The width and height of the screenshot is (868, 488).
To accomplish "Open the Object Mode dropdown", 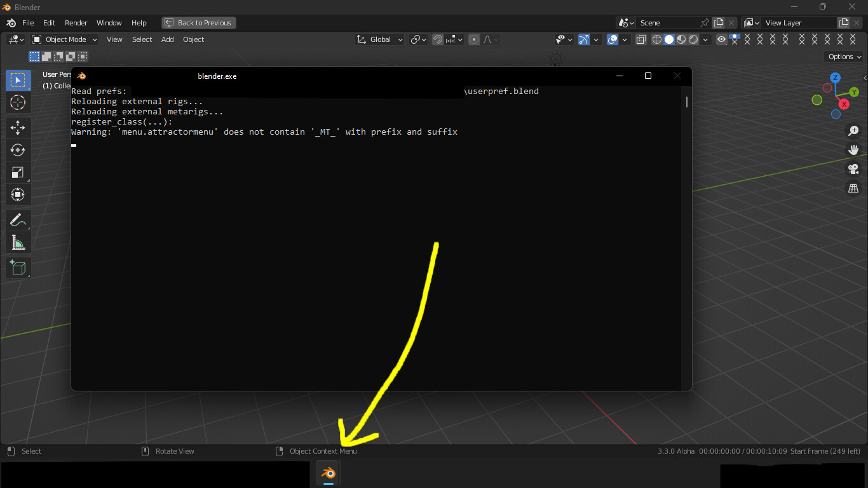I will (64, 39).
